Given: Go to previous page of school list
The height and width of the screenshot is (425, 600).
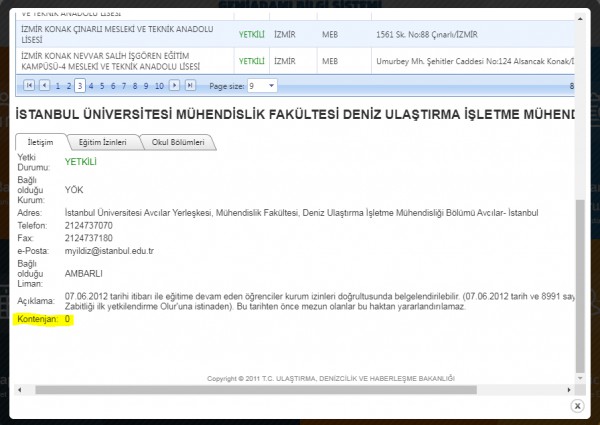Looking at the screenshot, I should [44, 85].
